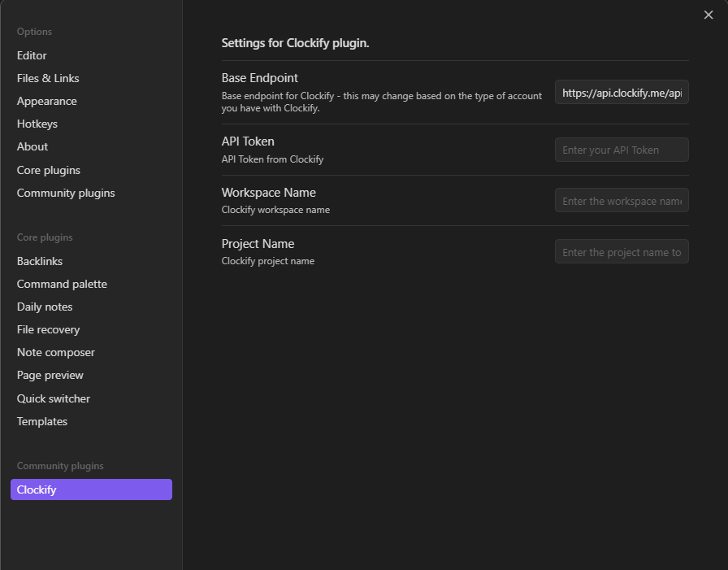Click the 'API Token from Clockify' description

tap(272, 159)
